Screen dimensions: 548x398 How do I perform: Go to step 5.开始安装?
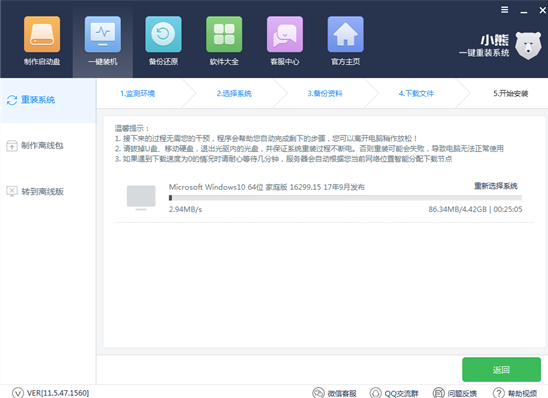511,93
